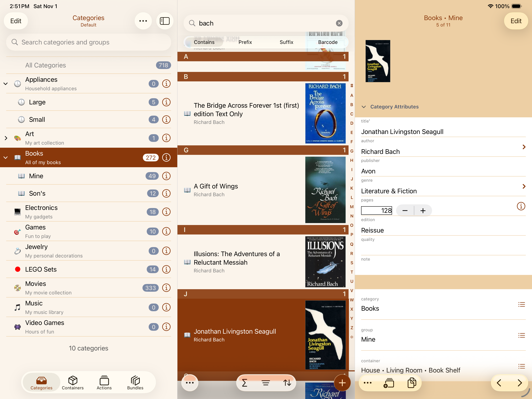This screenshot has height=399, width=532.
Task: Tap Edit in Categories panel
Action: click(16, 21)
